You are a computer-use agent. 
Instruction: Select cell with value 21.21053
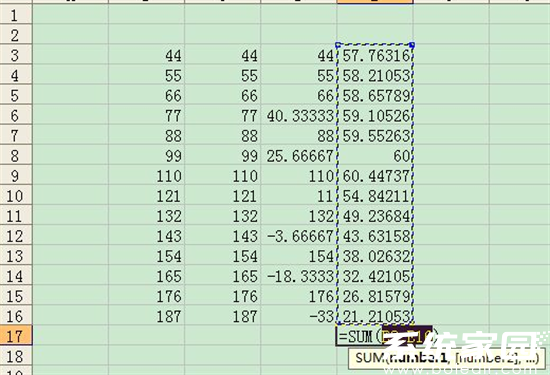tap(375, 316)
